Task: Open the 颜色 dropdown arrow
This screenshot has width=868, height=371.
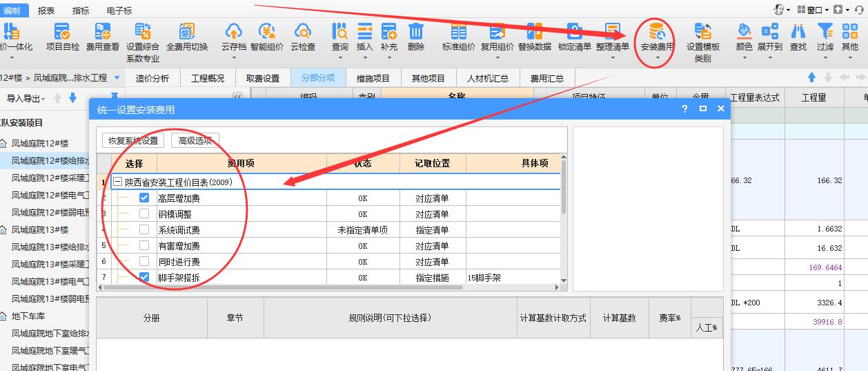Action: 744,58
